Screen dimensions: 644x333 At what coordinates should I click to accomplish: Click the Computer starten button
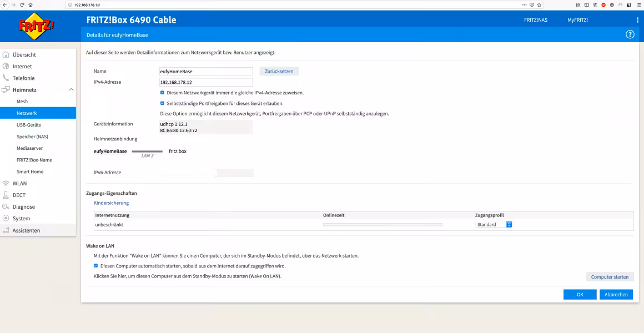click(x=610, y=277)
